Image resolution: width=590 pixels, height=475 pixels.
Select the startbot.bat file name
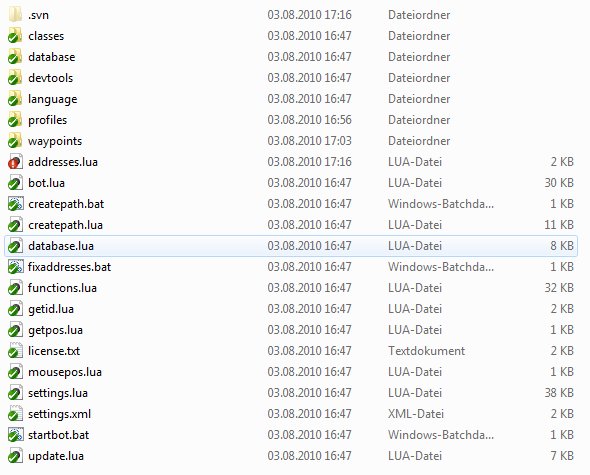(x=58, y=435)
